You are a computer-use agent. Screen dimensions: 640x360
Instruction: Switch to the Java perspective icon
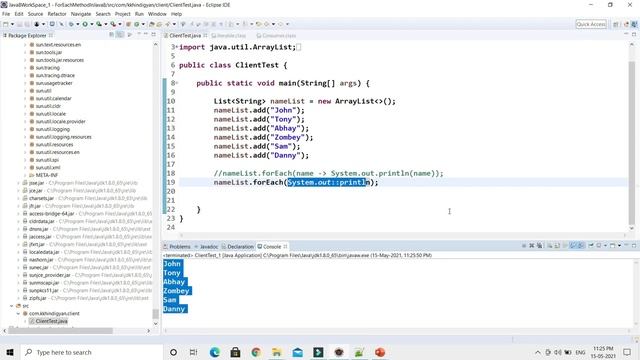tap(634, 24)
